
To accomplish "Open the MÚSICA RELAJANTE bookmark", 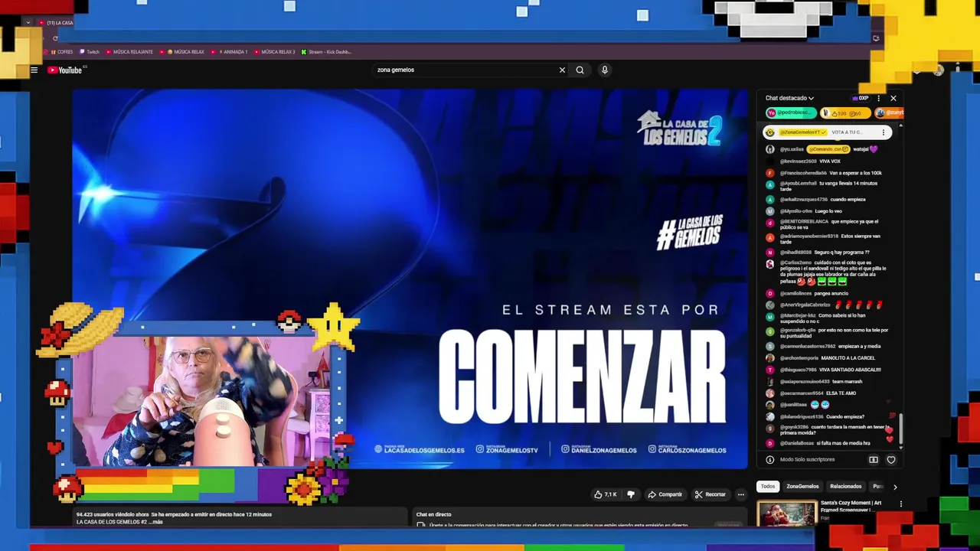I will [x=129, y=52].
